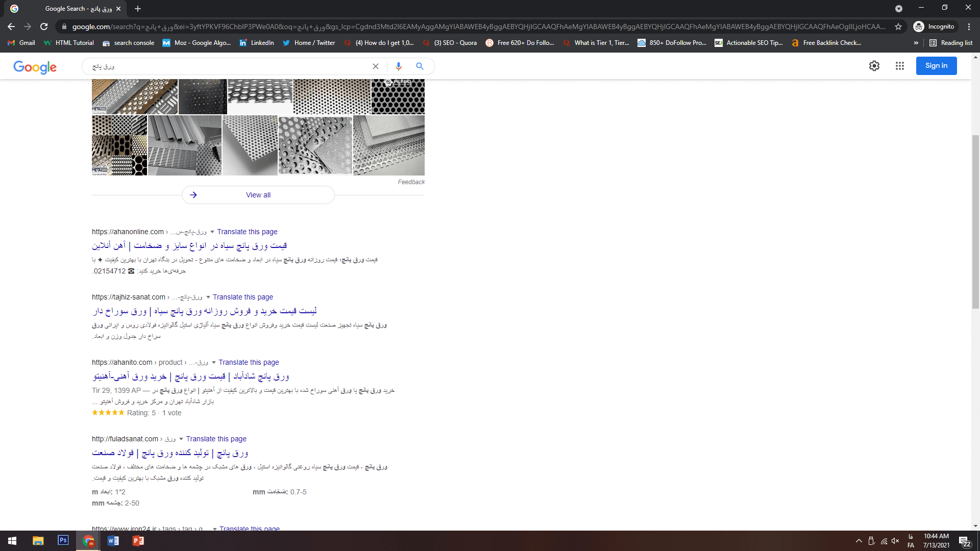Open the black hexagonal perforated sheet image

point(398,96)
